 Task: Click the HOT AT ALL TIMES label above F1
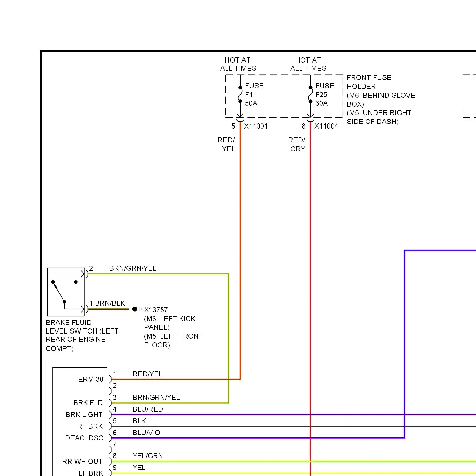coord(238,64)
